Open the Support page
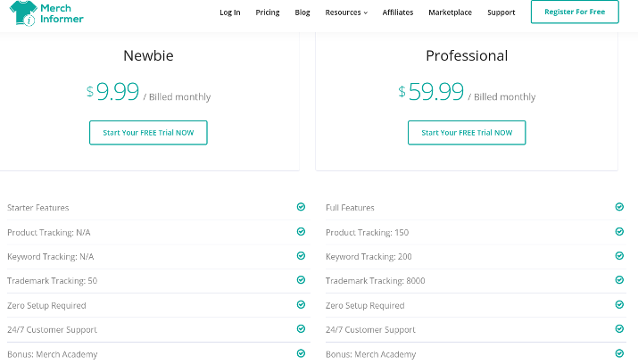 coord(501,12)
